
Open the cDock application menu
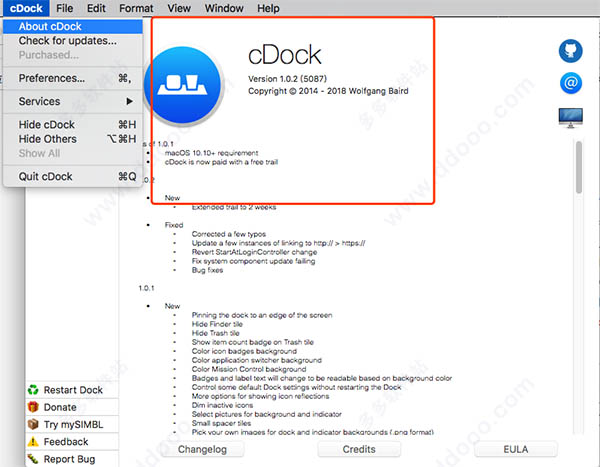[26, 8]
